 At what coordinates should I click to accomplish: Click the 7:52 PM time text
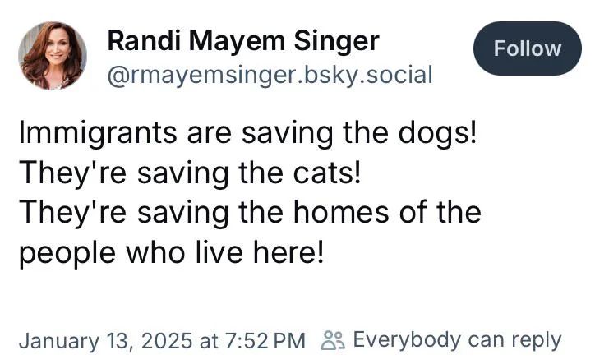265,340
